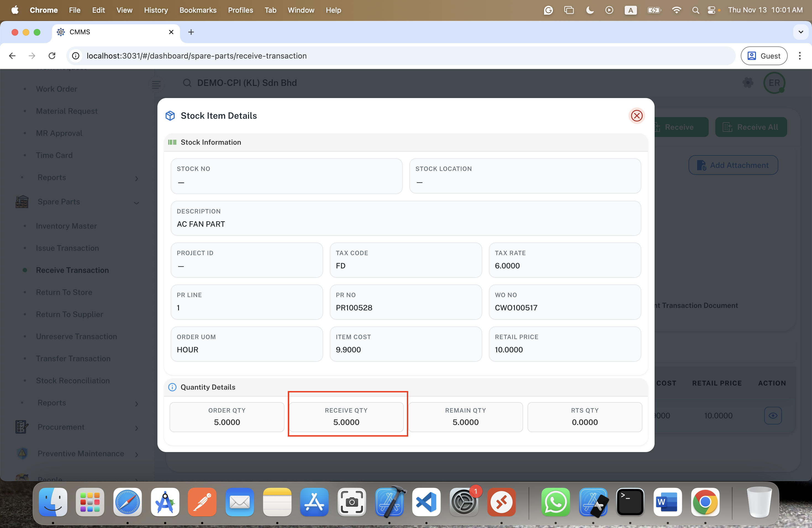Reload the page using the refresh icon
This screenshot has width=812, height=528.
tap(52, 56)
